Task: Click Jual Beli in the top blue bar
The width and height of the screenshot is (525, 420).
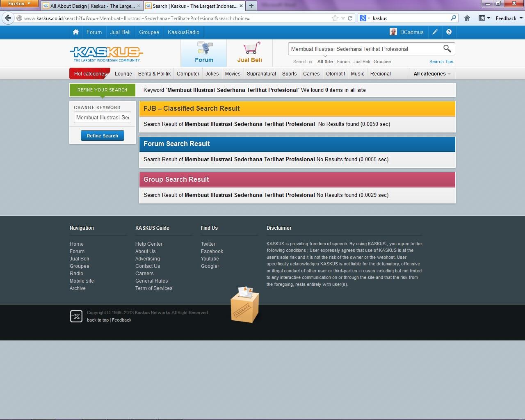Action: [120, 32]
